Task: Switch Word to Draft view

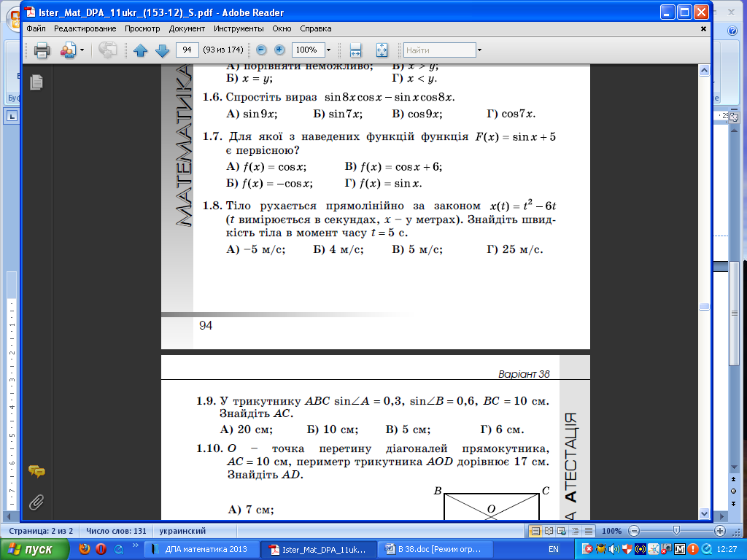Action: pyautogui.click(x=589, y=531)
